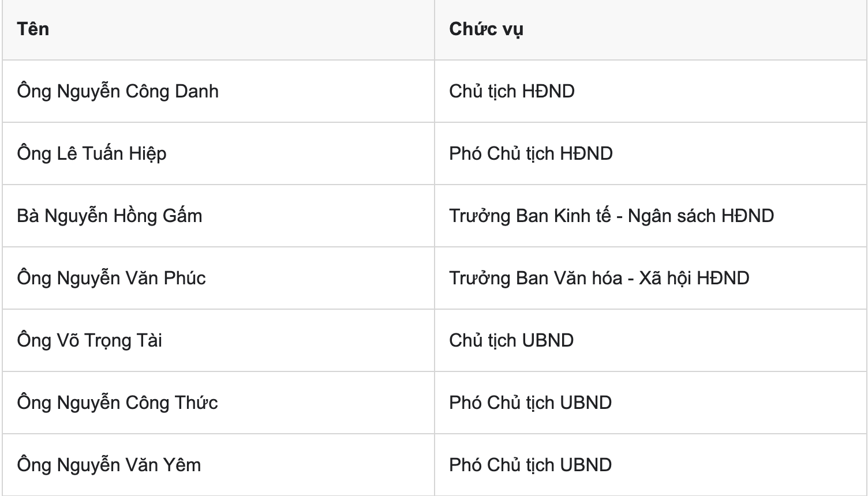The width and height of the screenshot is (868, 496).
Task: Select Phó Chủ tịch UBND beside Nguyễn Công Thức
Action: [x=530, y=403]
